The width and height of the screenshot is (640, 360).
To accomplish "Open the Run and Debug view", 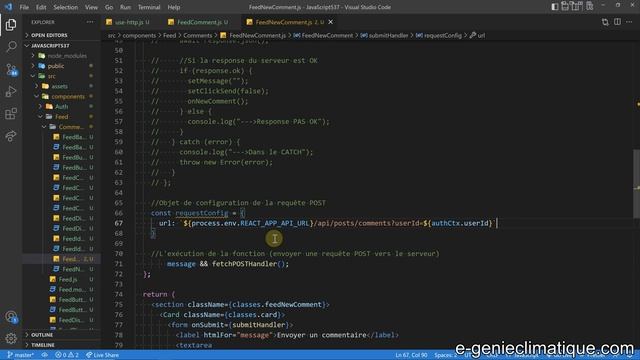I will pos(11,91).
